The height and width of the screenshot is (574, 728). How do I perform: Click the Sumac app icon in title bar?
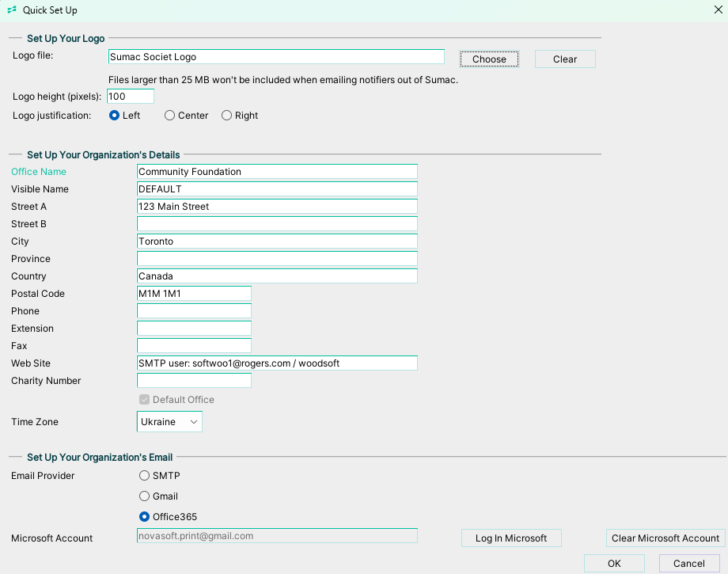click(12, 10)
